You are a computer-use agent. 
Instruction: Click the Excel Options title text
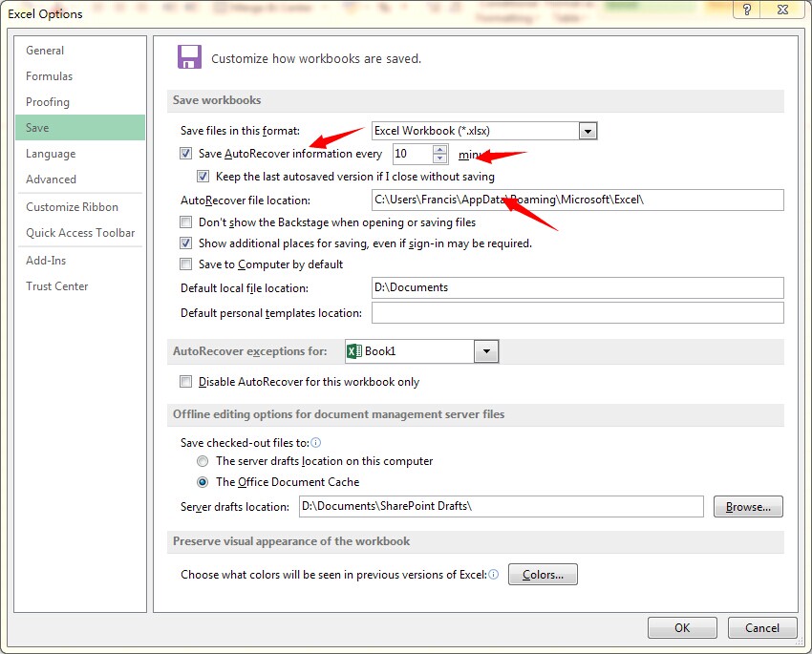point(45,14)
